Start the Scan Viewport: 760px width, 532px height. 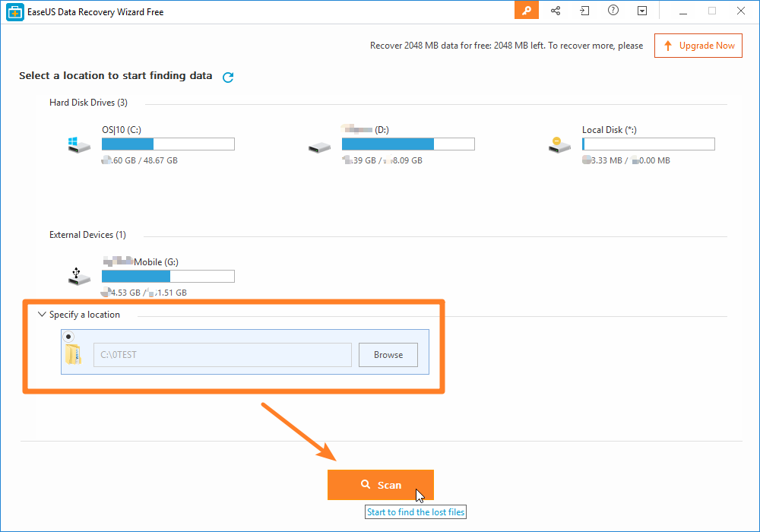point(381,485)
